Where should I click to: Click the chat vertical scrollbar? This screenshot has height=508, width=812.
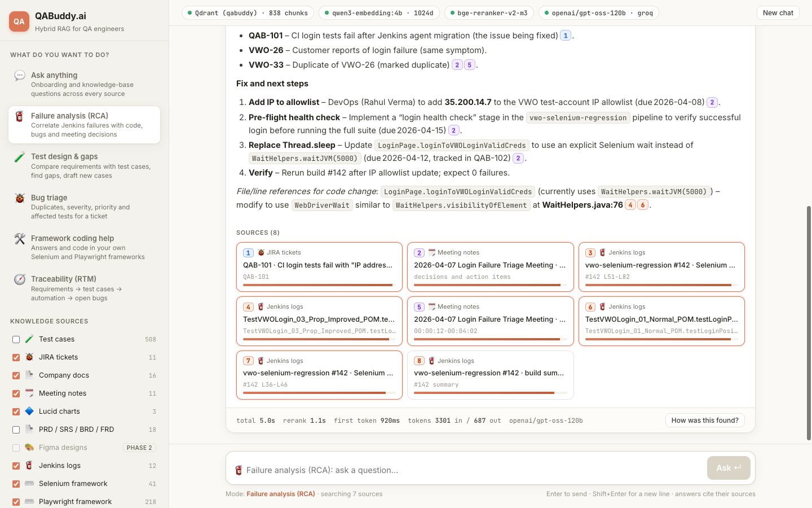[809, 323]
